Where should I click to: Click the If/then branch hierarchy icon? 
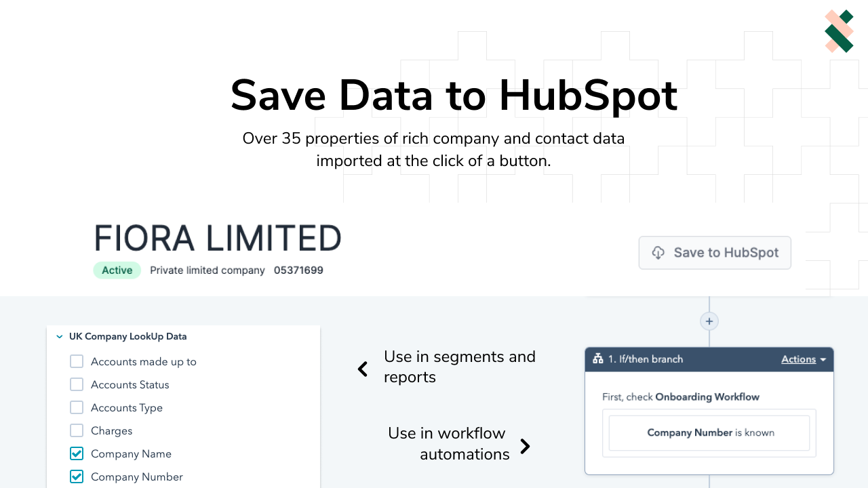[598, 359]
